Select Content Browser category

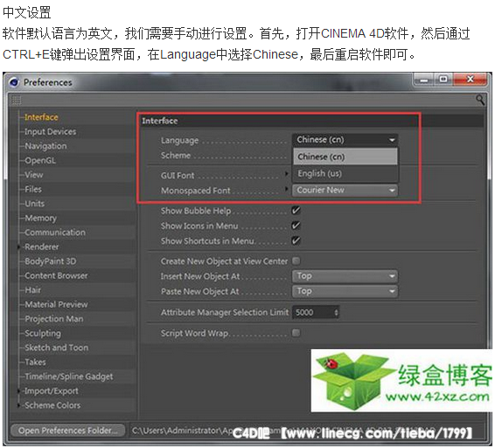coord(56,276)
